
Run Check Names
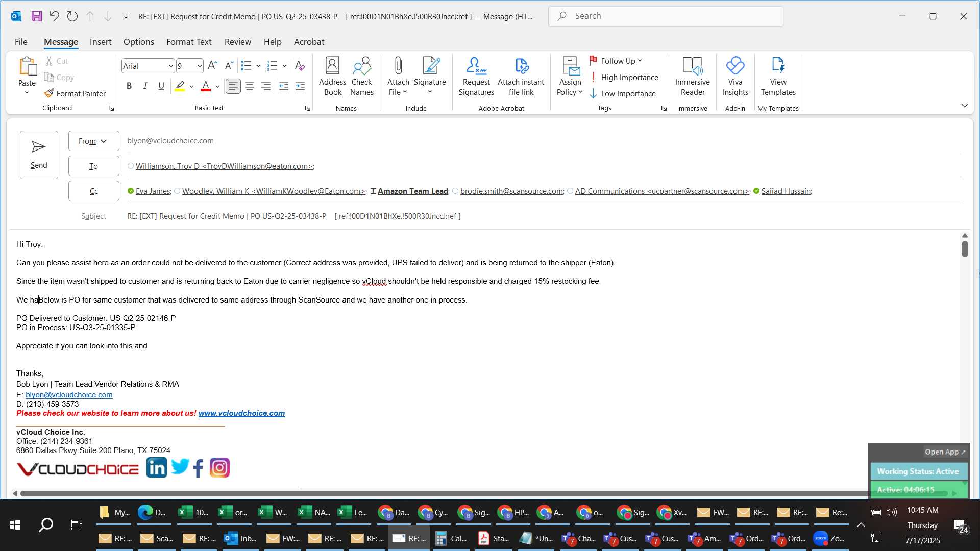(x=362, y=77)
